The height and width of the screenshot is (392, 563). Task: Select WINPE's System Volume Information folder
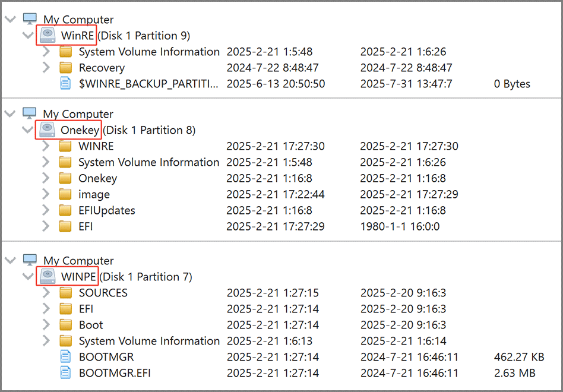[149, 341]
